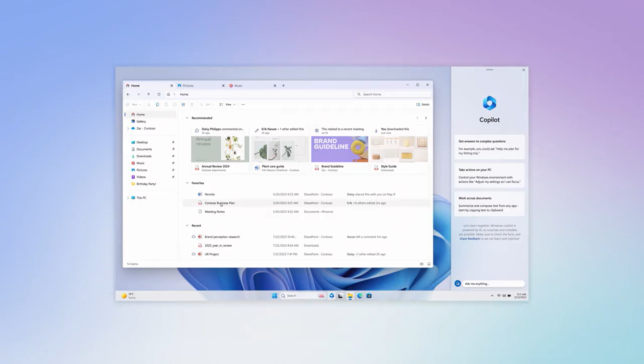Close the Pictures tab
Image resolution: width=644 pixels, height=364 pixels.
tap(223, 86)
